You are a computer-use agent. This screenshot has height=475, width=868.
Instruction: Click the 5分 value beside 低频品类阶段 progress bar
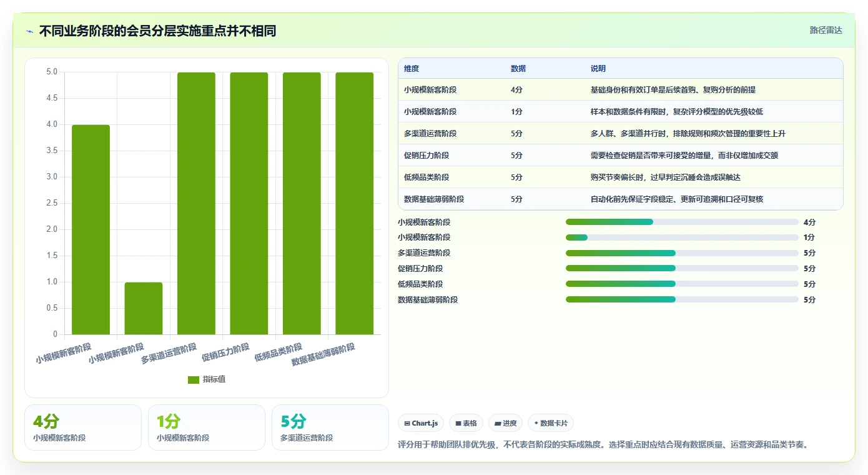pyautogui.click(x=809, y=284)
